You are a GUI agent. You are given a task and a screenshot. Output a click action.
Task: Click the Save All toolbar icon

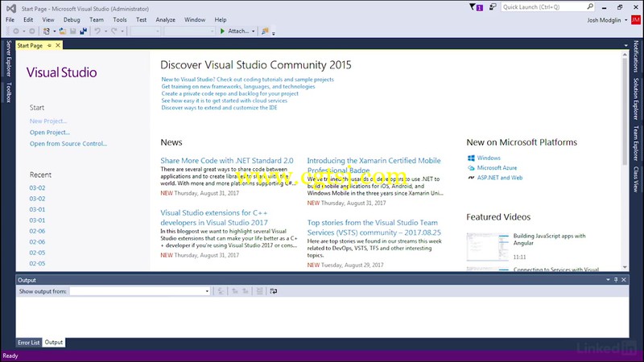[84, 31]
